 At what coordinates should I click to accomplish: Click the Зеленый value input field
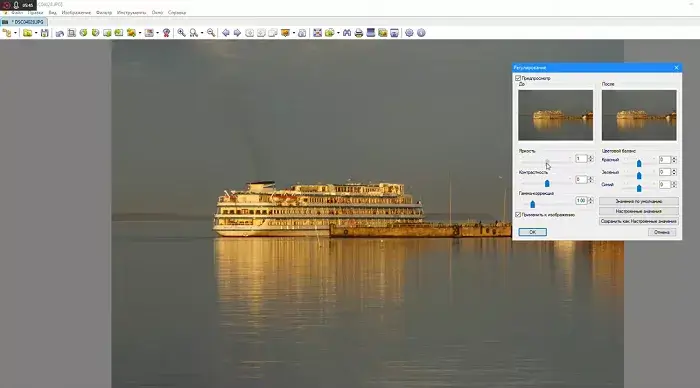click(665, 172)
